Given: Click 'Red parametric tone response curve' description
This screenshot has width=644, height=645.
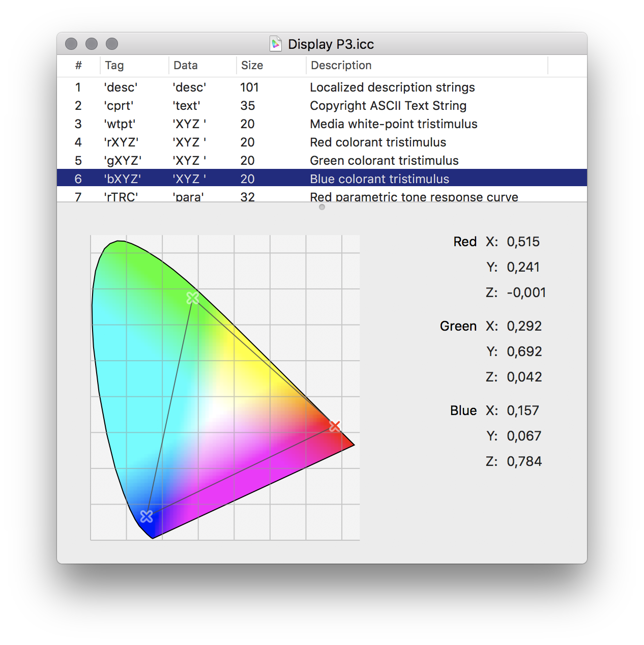Looking at the screenshot, I should tap(414, 196).
